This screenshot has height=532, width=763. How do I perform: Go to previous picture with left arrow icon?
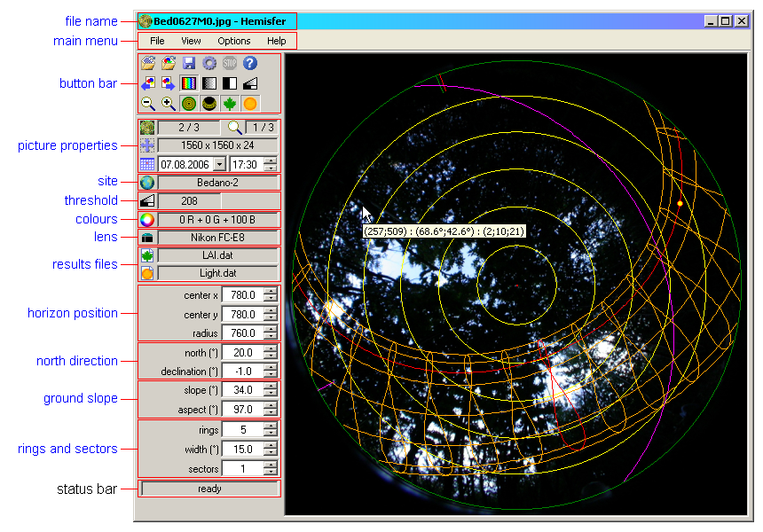148,83
